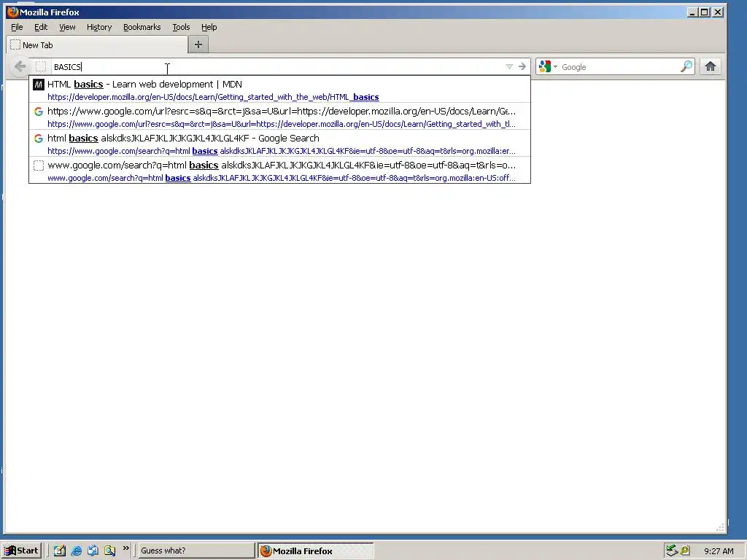
Task: Go to the Home page button
Action: pyautogui.click(x=711, y=66)
